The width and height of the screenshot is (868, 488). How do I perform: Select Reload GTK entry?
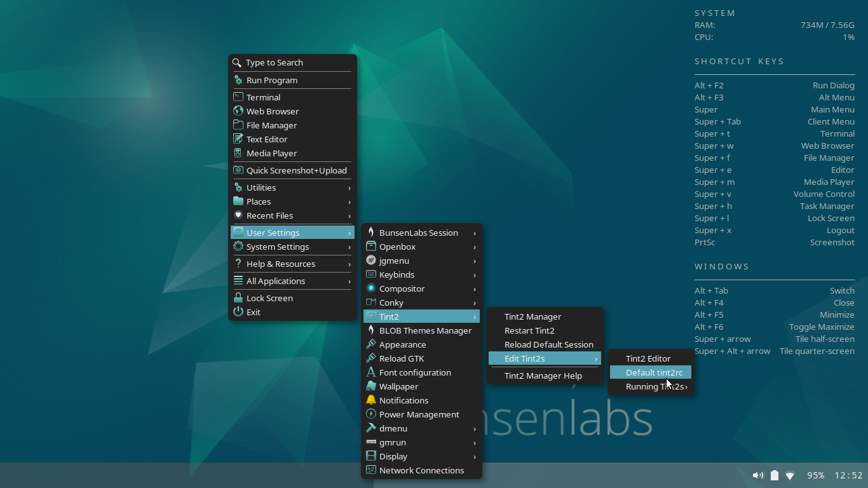click(421, 358)
